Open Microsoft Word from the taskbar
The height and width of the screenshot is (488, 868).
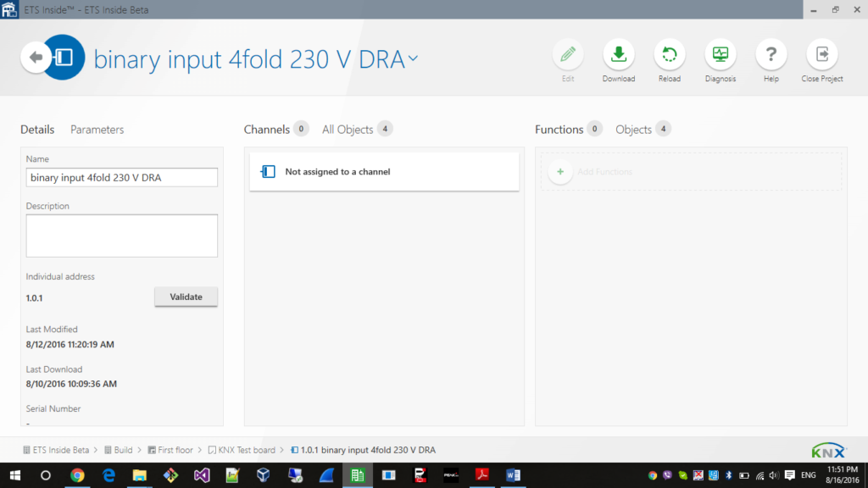point(513,475)
